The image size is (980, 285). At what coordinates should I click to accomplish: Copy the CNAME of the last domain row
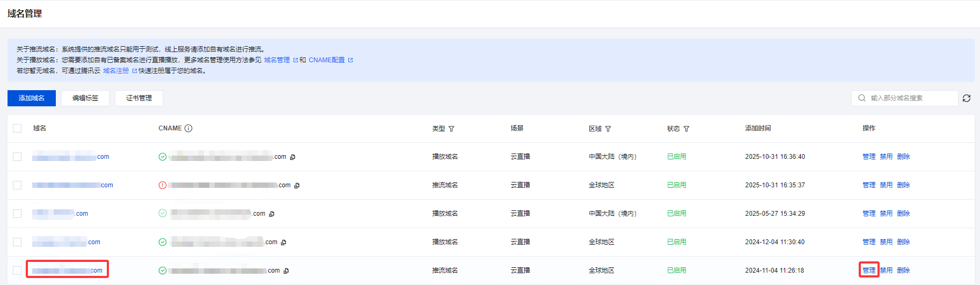click(x=286, y=271)
